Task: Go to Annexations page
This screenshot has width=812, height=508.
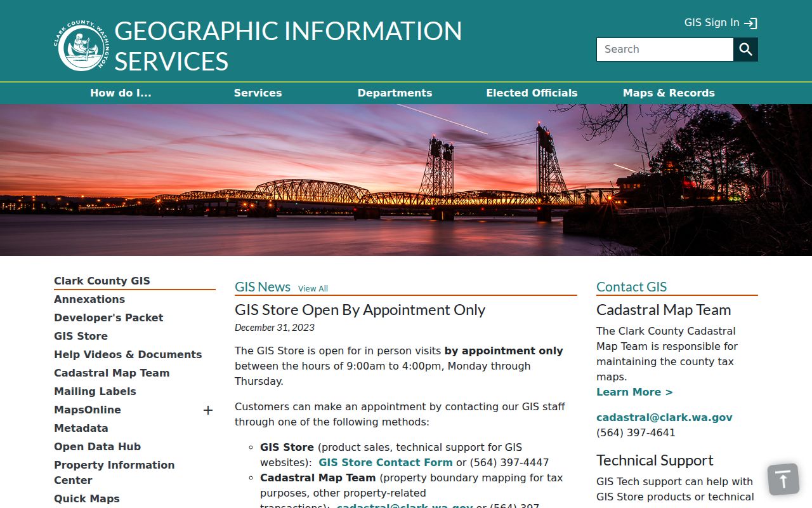Action: click(89, 299)
